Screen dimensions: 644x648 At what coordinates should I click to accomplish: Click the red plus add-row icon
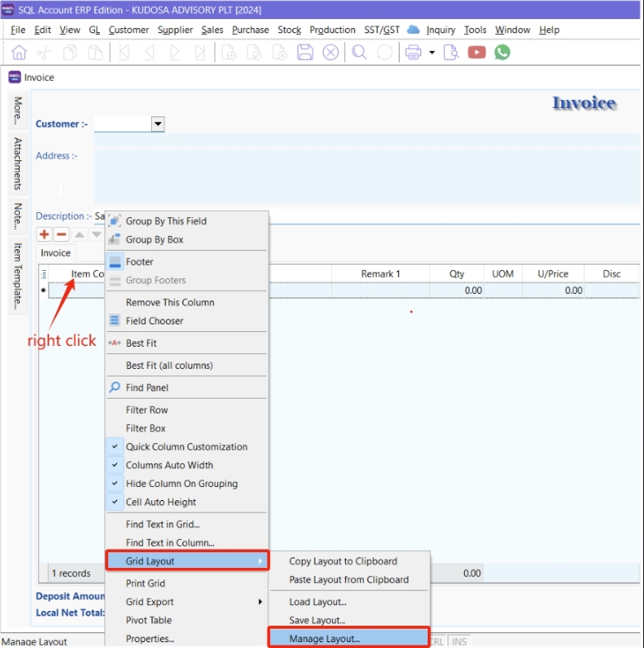pos(45,235)
